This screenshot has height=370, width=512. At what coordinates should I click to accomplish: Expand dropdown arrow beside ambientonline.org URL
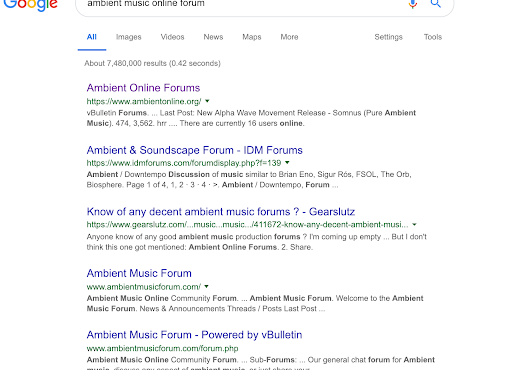pos(207,101)
